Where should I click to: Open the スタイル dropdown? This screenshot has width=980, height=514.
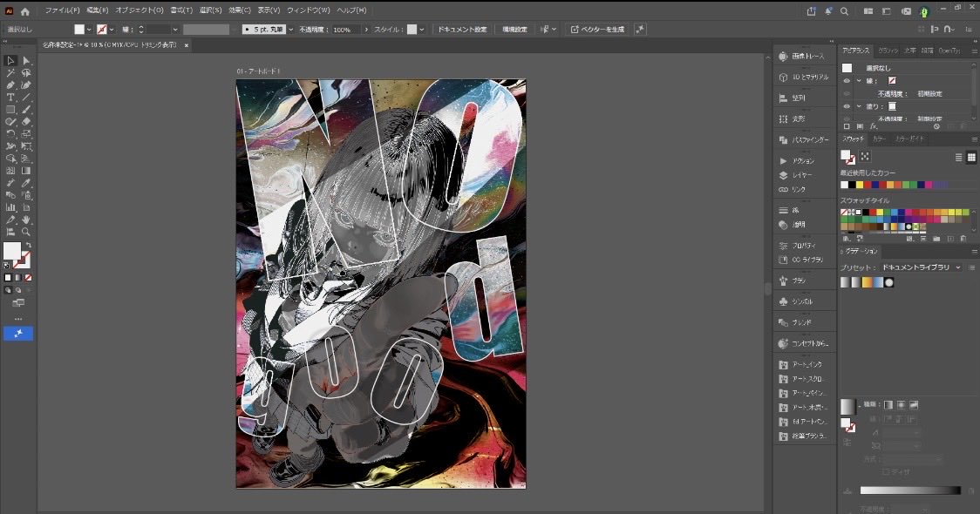click(422, 30)
